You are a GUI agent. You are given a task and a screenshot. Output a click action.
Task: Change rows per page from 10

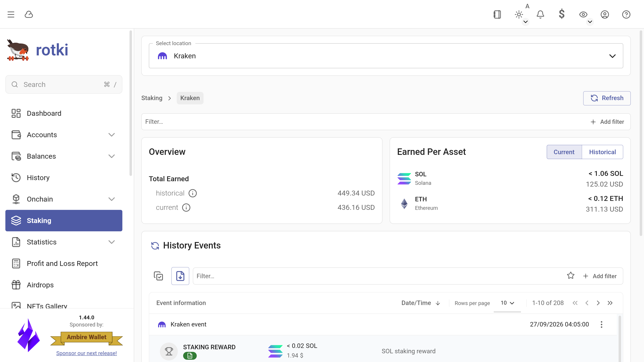(x=508, y=303)
